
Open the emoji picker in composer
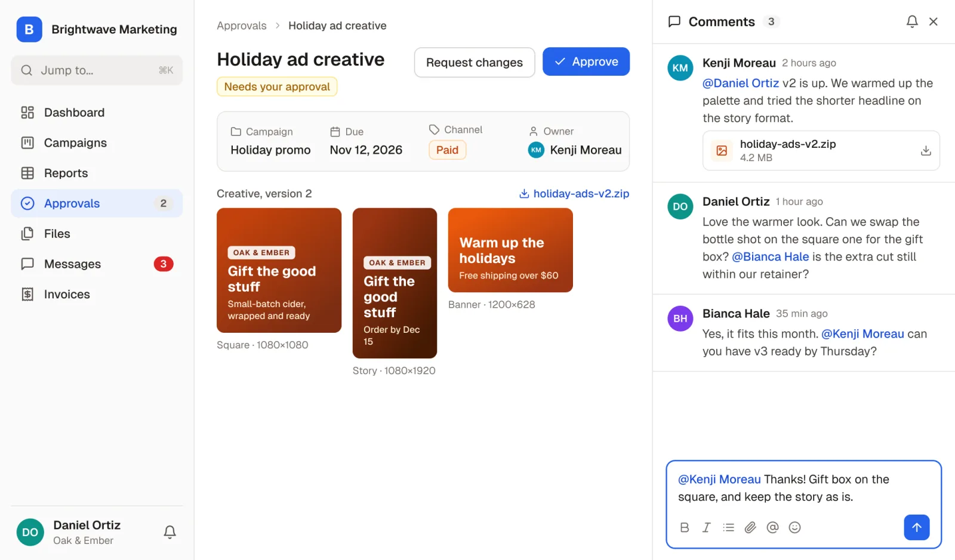click(x=794, y=527)
